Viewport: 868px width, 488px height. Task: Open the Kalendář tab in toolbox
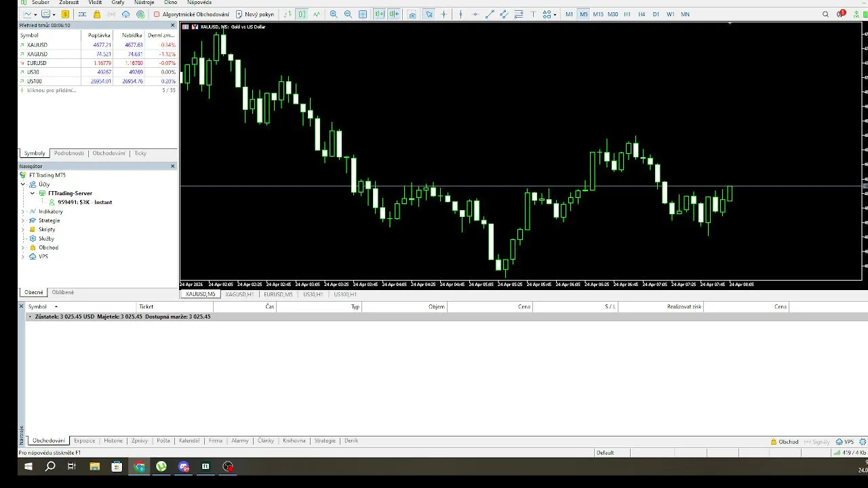[x=189, y=441]
